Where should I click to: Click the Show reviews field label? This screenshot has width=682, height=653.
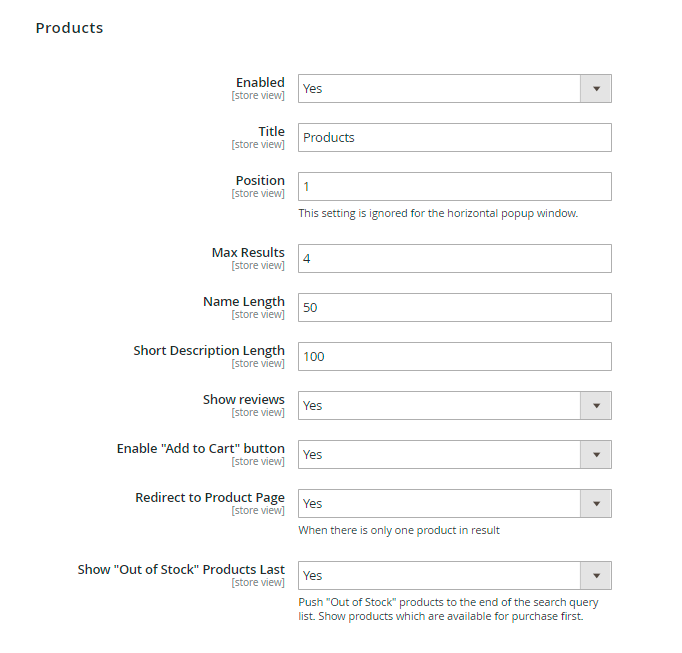244,399
